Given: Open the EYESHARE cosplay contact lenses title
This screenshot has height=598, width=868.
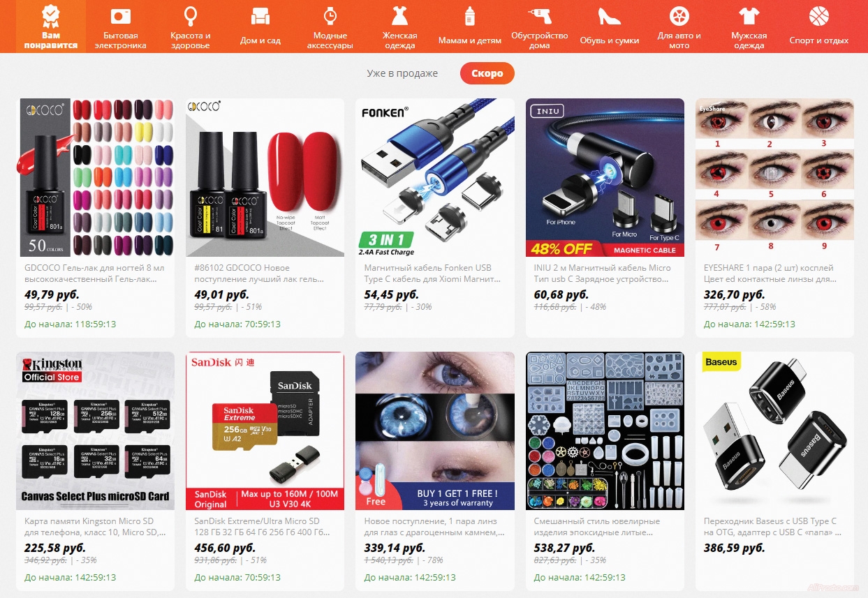Looking at the screenshot, I should pyautogui.click(x=769, y=274).
